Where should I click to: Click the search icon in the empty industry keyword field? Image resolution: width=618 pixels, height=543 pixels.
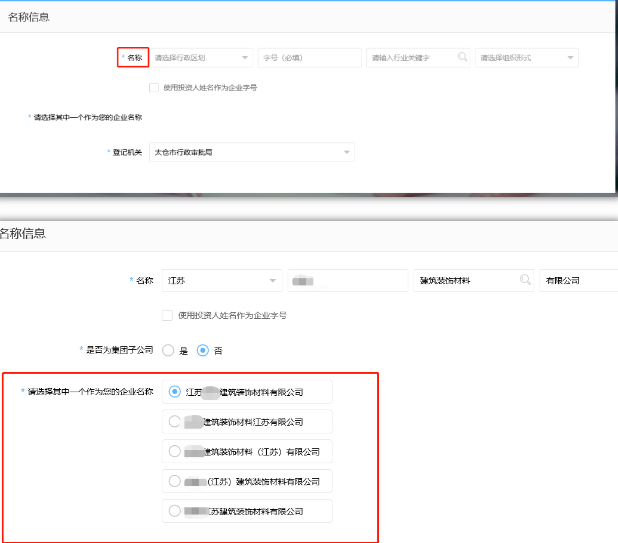pyautogui.click(x=462, y=58)
